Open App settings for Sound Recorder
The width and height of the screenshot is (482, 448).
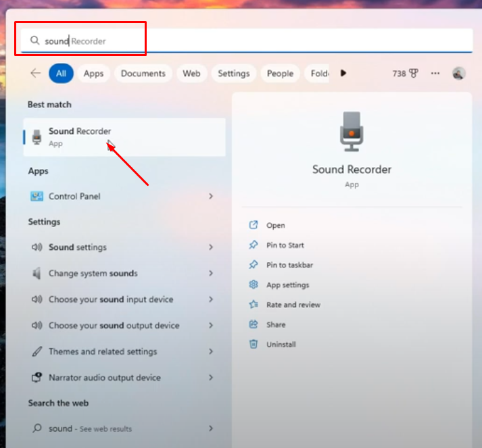point(288,285)
